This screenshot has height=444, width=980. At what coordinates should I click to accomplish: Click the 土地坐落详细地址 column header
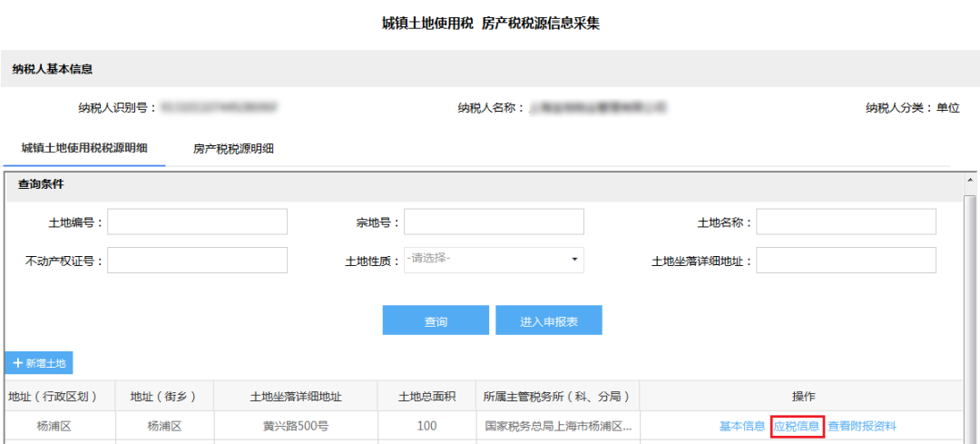[x=296, y=397]
